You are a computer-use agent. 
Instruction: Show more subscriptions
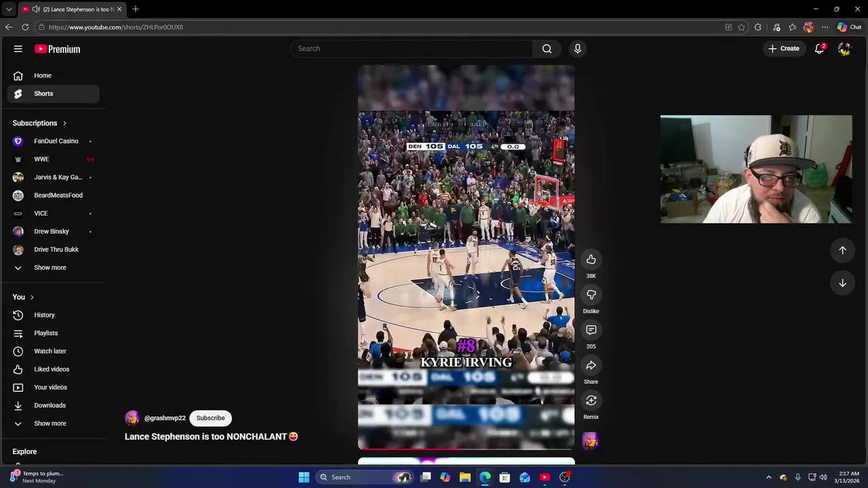pyautogui.click(x=53, y=268)
